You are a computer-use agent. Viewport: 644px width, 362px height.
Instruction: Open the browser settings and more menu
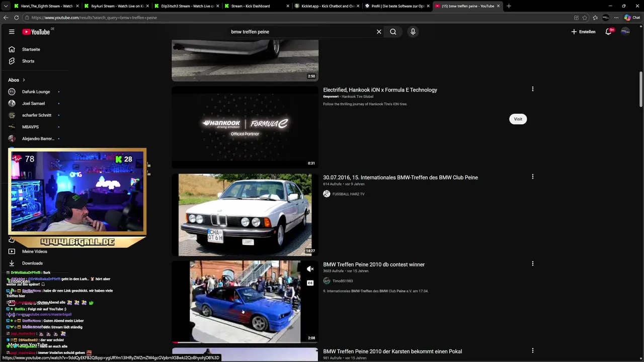point(616,18)
